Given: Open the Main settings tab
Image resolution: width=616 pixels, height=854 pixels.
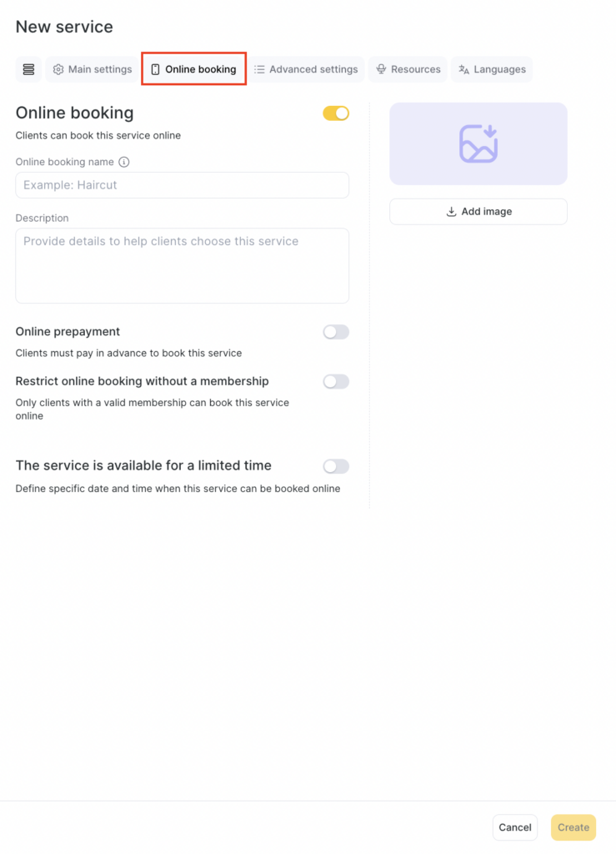Looking at the screenshot, I should click(x=93, y=69).
